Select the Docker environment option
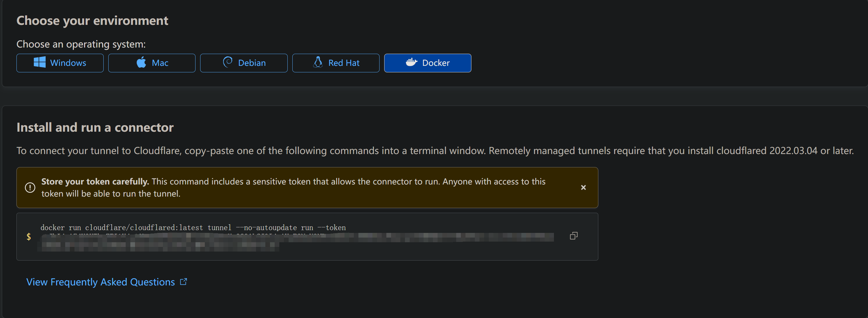This screenshot has height=318, width=868. point(428,63)
